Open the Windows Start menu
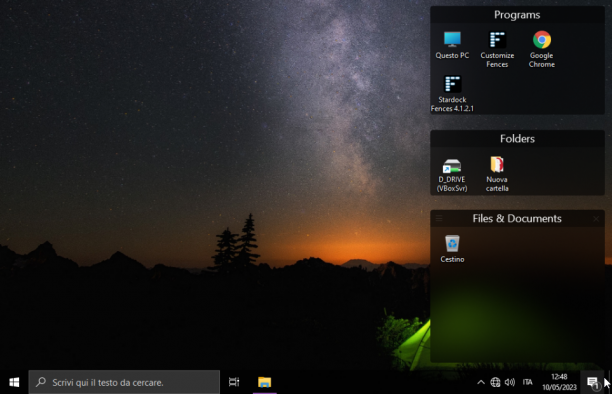The height and width of the screenshot is (394, 612). tap(14, 382)
